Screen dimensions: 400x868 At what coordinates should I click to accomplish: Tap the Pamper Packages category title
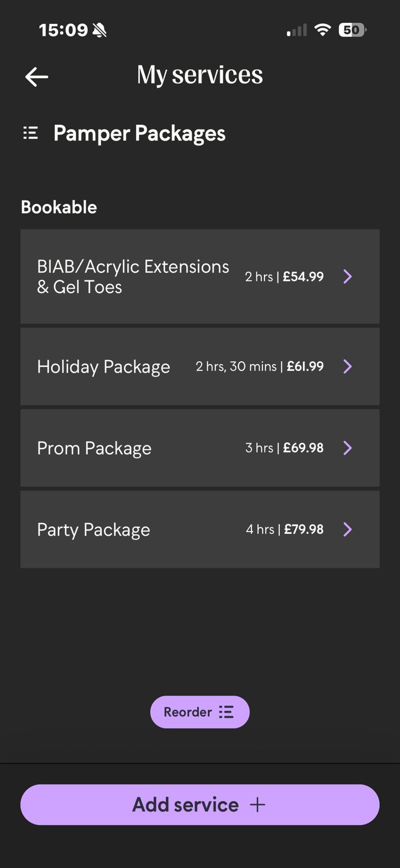(x=139, y=133)
